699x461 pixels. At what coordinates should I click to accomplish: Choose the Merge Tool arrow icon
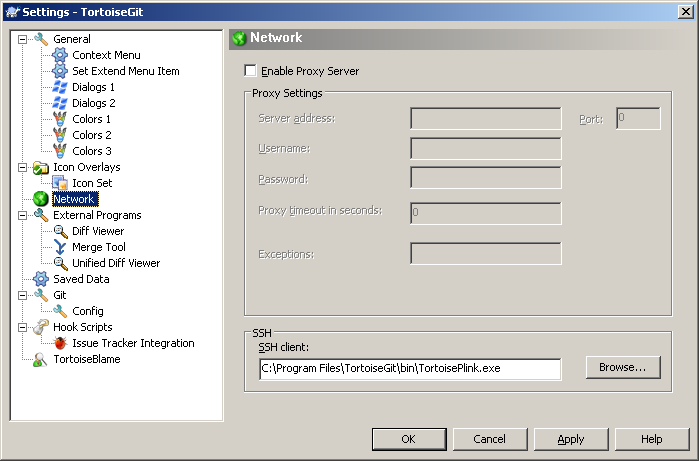click(x=60, y=247)
